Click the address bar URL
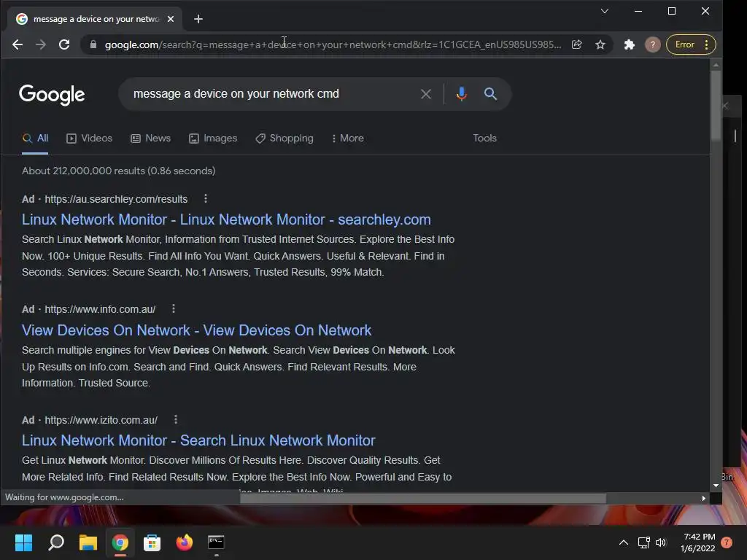Image resolution: width=747 pixels, height=560 pixels. coord(333,44)
